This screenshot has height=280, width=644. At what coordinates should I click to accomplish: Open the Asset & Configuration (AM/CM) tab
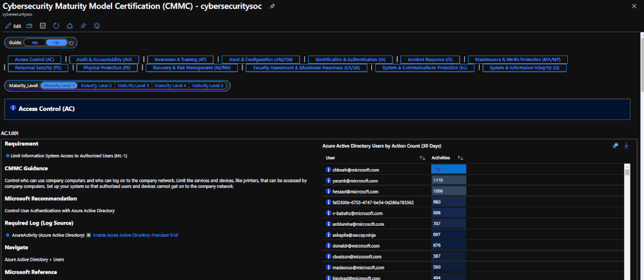260,59
